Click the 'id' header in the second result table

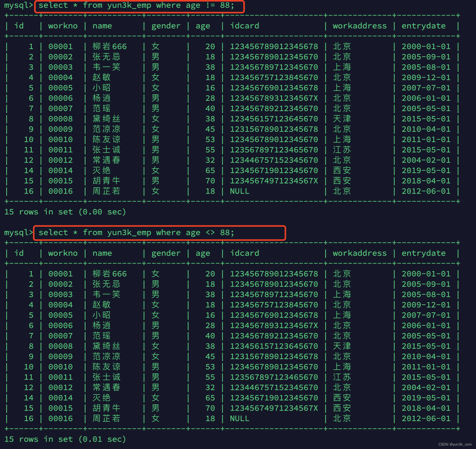19,253
